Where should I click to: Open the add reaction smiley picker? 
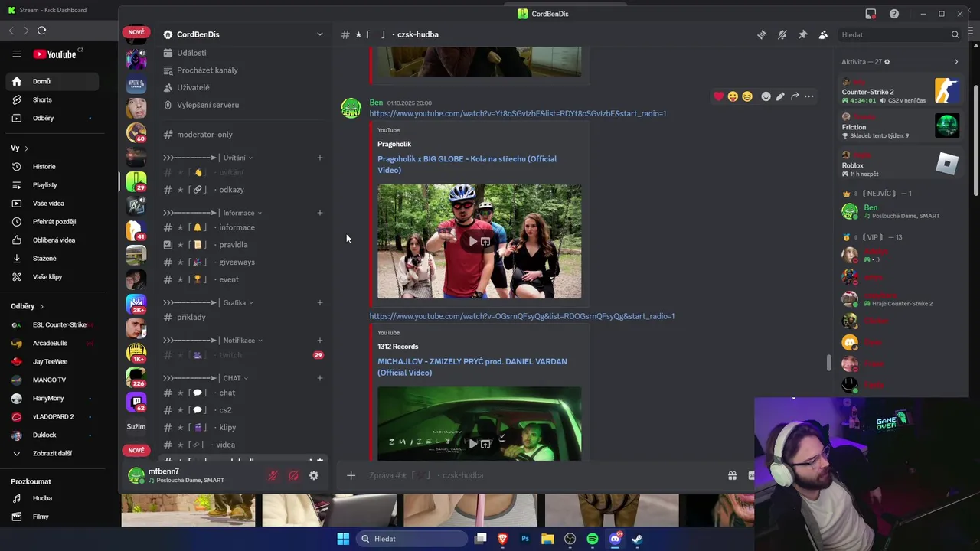pyautogui.click(x=766, y=96)
